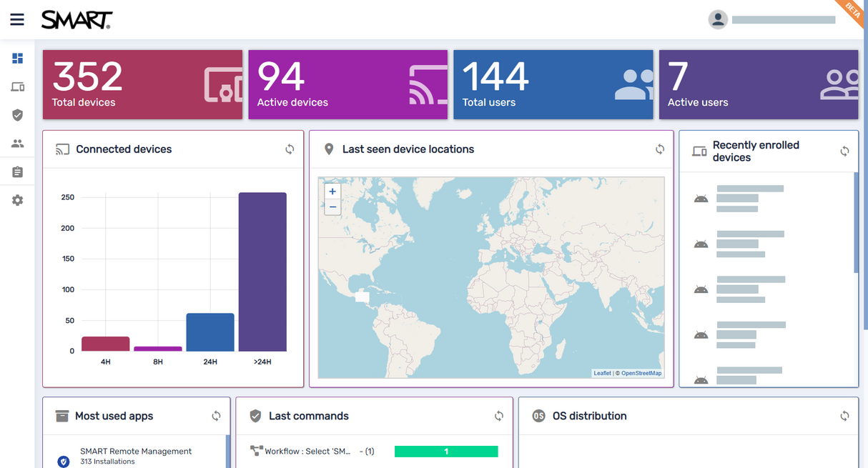Select the Dashboard icon in sidebar
This screenshot has height=468, width=868.
pos(18,59)
